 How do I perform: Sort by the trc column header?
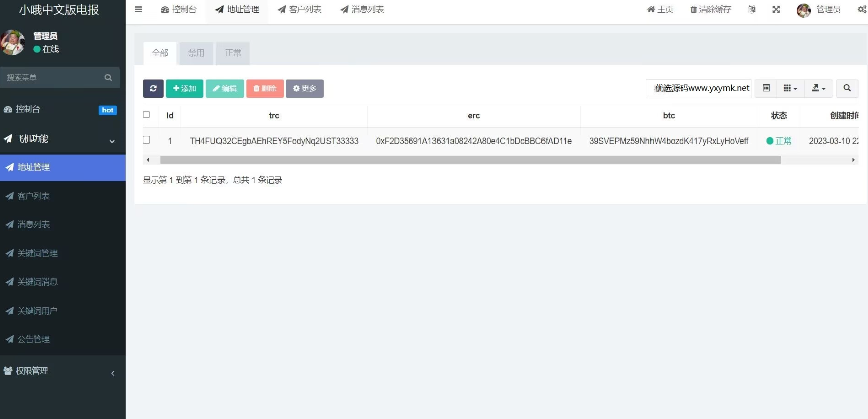pyautogui.click(x=274, y=116)
